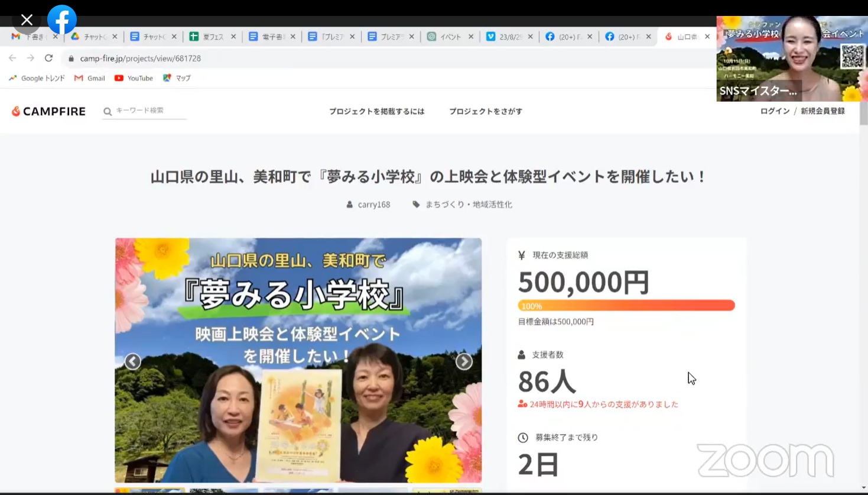Click the ログイン link
Viewport: 868px width, 495px height.
coord(775,111)
